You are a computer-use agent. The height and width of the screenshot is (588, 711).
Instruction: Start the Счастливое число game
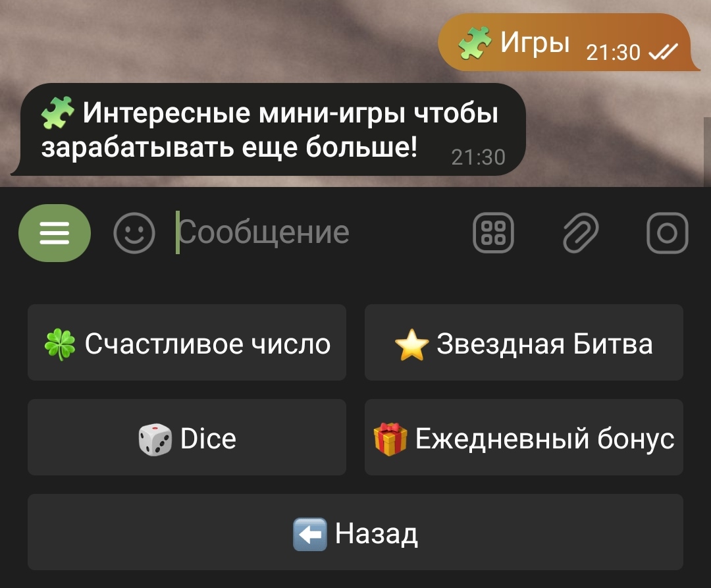pos(187,343)
